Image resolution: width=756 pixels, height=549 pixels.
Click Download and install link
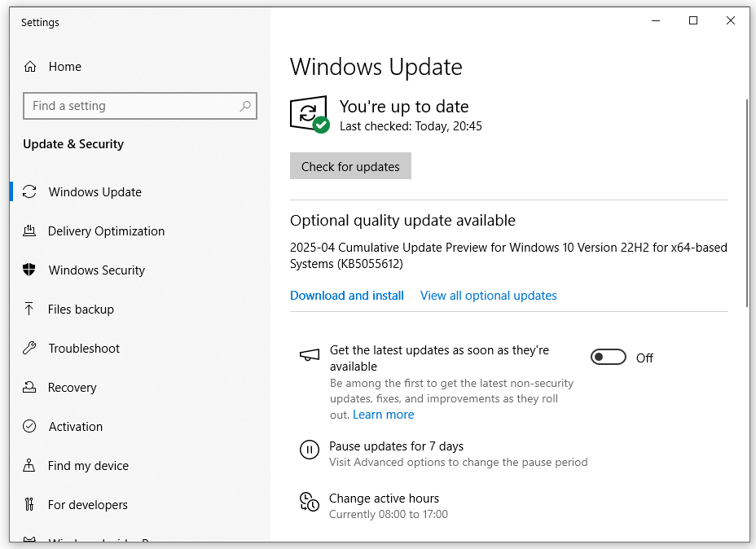(x=347, y=296)
